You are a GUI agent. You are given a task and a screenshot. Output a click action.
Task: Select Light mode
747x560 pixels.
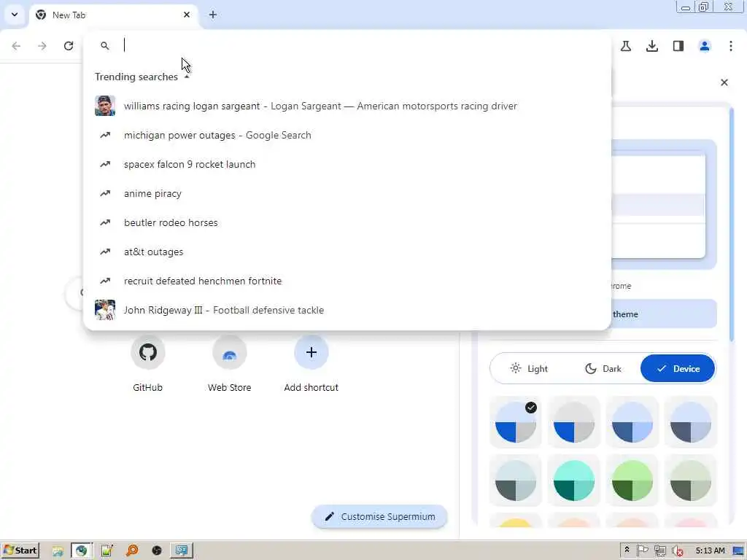point(529,368)
